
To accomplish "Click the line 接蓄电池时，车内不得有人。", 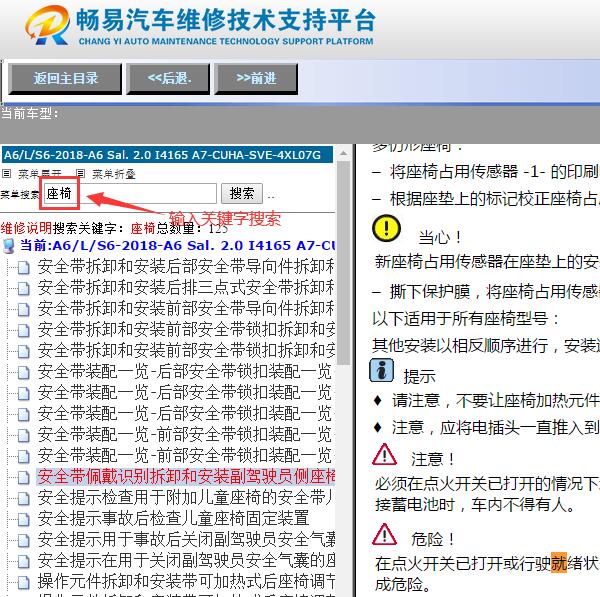I will pos(475,505).
